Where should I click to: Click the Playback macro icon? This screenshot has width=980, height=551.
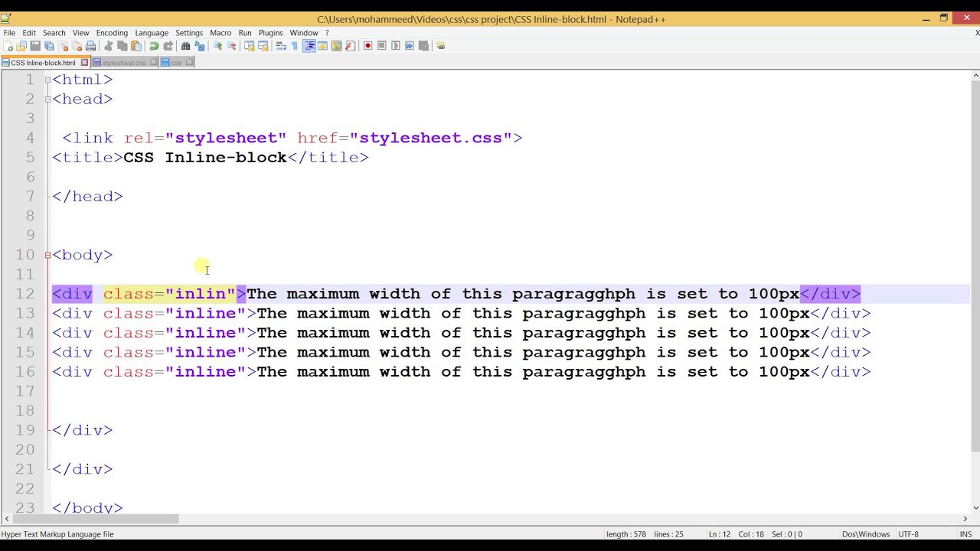tap(395, 46)
